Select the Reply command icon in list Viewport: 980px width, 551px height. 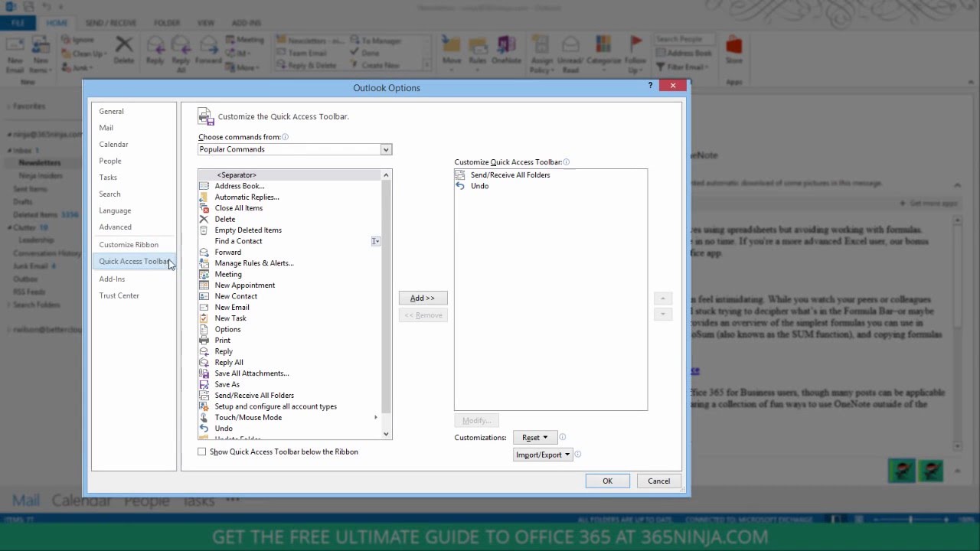click(204, 351)
